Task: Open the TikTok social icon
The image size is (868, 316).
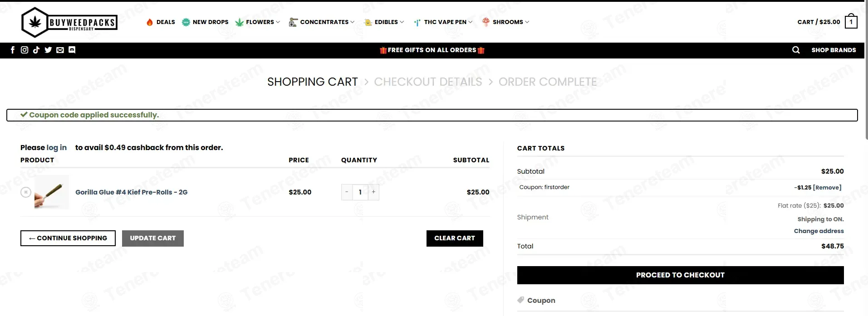Action: pos(36,50)
